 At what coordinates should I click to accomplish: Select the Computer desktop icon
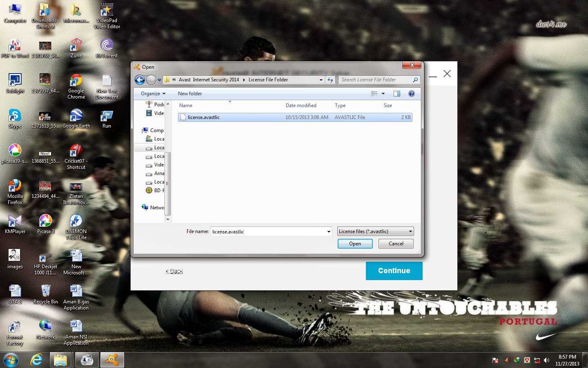click(15, 13)
